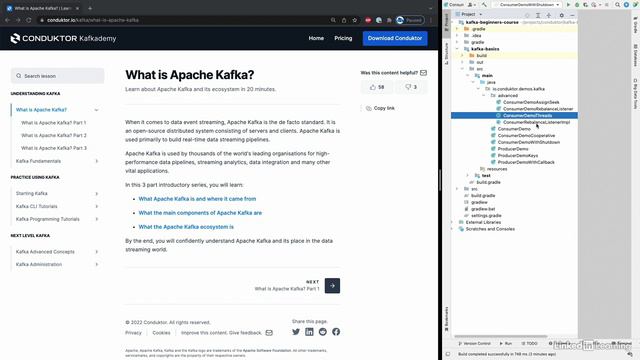
Task: Click the green Run arrow in IntelliJ toolbar
Action: (x=568, y=5)
